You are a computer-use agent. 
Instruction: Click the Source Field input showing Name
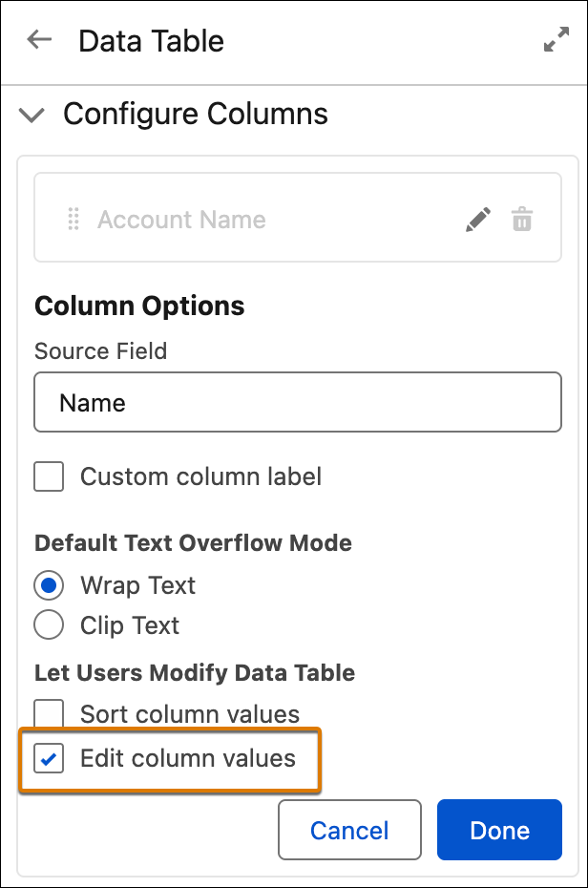tap(298, 402)
